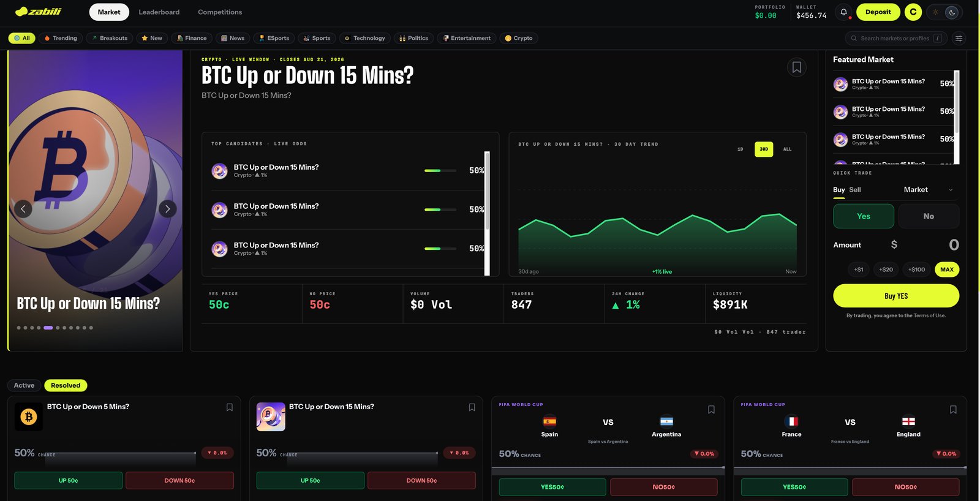Click the first Top Candidates row avatar
Screen dimensions: 980x501
pyautogui.click(x=219, y=171)
